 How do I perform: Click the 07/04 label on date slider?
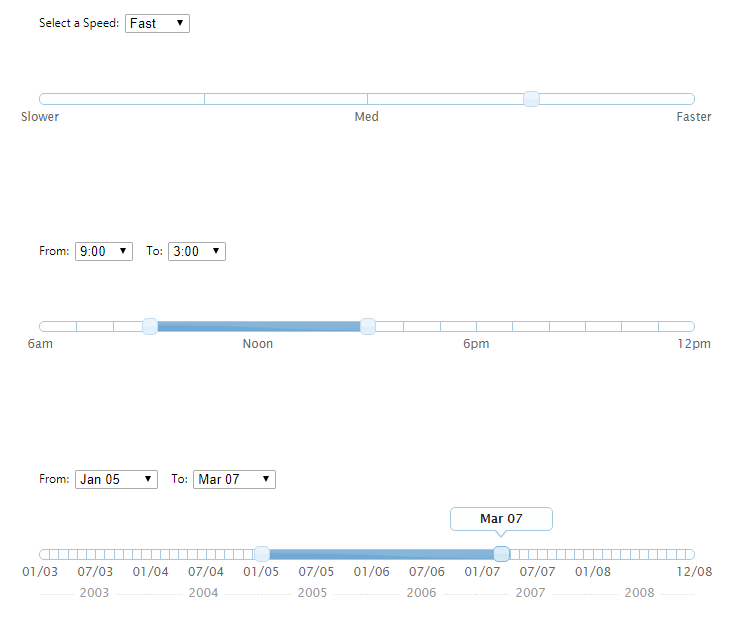click(x=206, y=572)
